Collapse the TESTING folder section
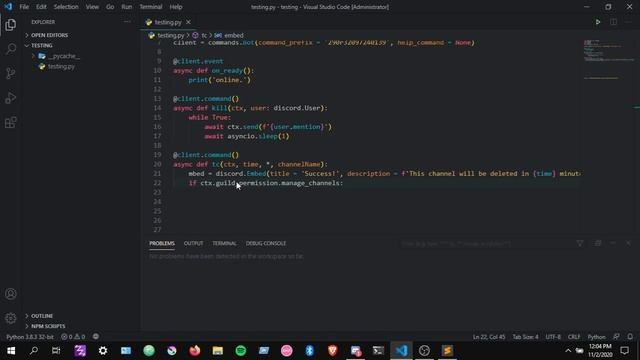The image size is (640, 360). [x=42, y=46]
